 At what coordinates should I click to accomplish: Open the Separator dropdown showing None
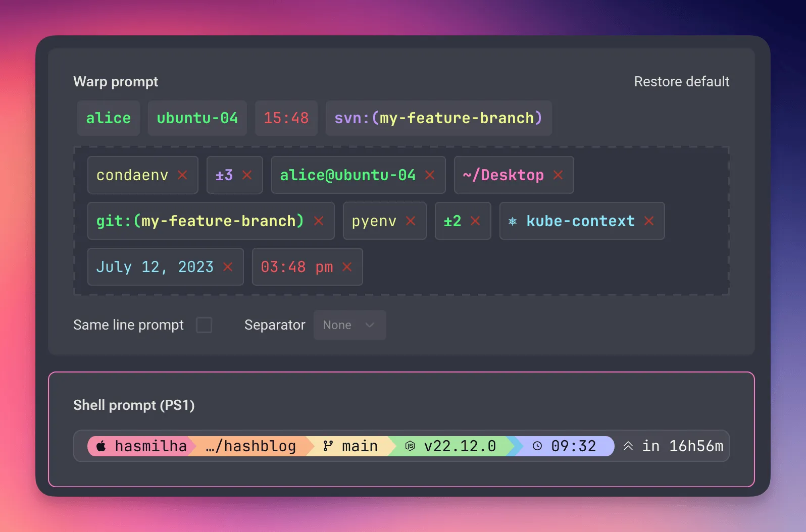pos(350,325)
